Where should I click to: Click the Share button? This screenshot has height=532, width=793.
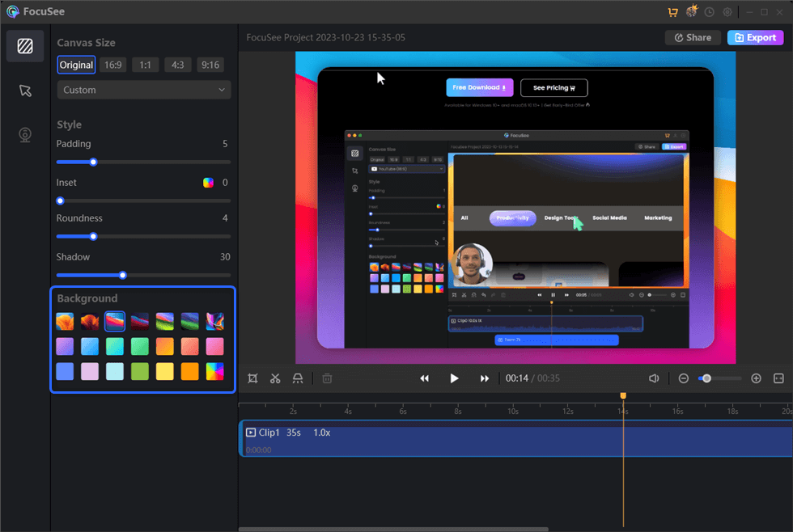pyautogui.click(x=693, y=37)
